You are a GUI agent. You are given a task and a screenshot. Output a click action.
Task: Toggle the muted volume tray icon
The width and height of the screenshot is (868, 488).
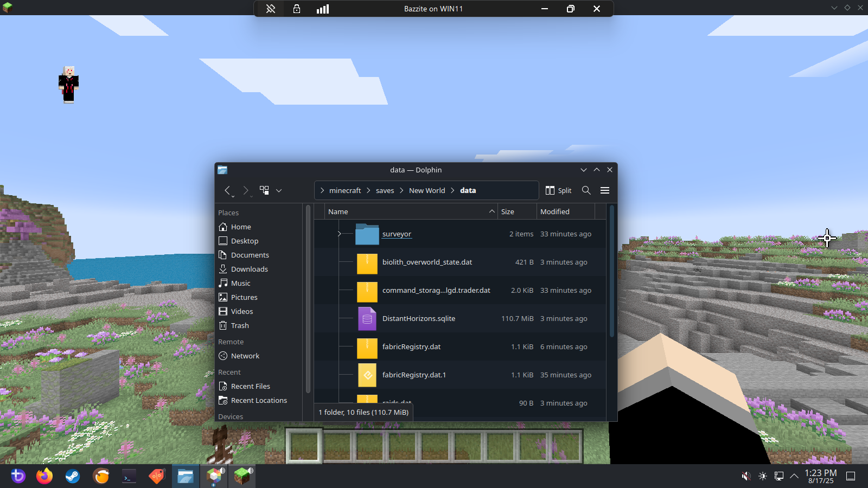[746, 476]
